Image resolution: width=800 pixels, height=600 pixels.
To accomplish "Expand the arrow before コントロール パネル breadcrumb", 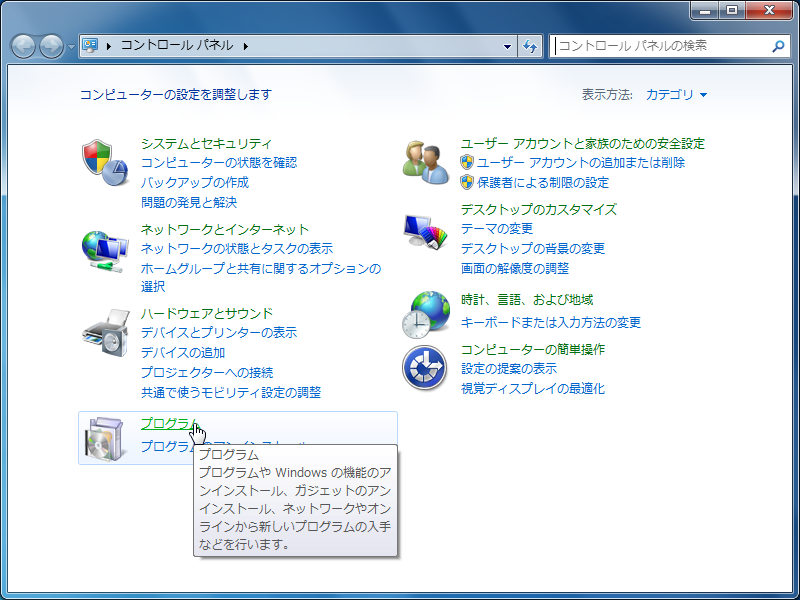I will (109, 46).
